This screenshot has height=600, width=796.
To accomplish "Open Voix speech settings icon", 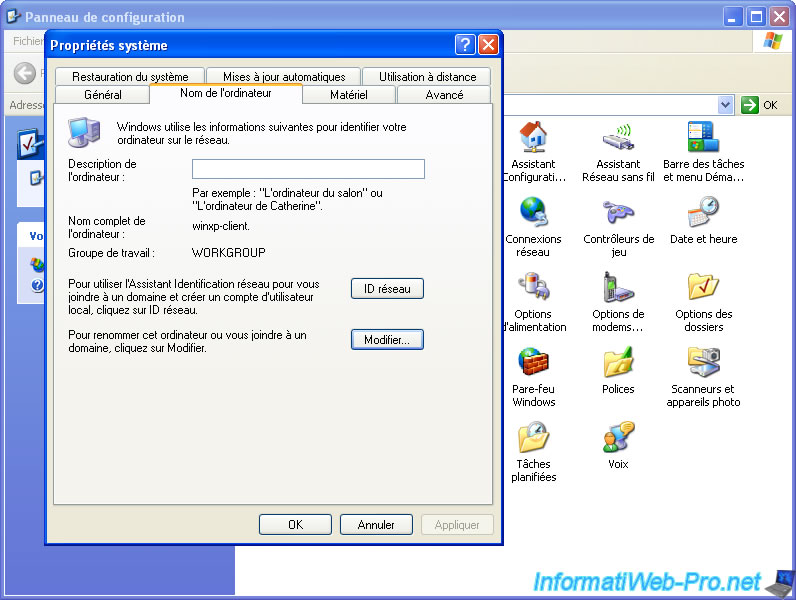I will [x=618, y=437].
